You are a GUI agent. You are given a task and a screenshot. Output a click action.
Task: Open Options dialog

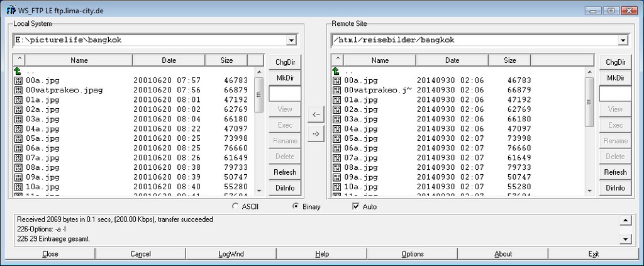(413, 253)
